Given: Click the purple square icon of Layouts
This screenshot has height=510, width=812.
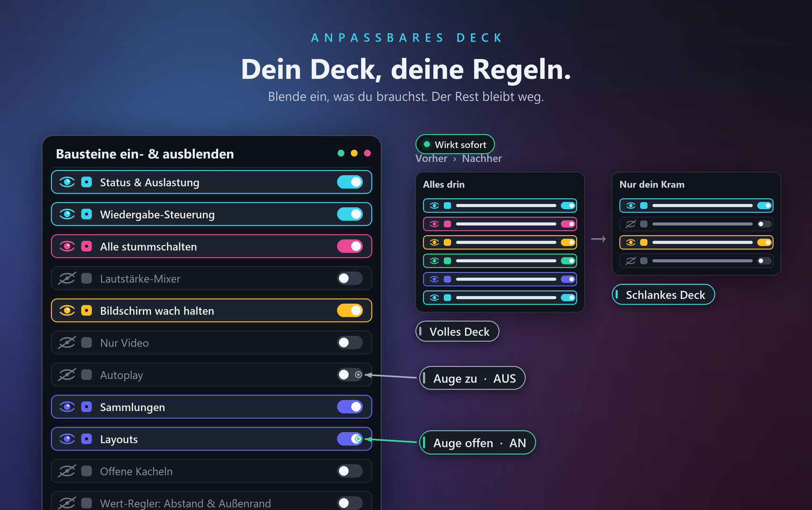Looking at the screenshot, I should (x=86, y=439).
